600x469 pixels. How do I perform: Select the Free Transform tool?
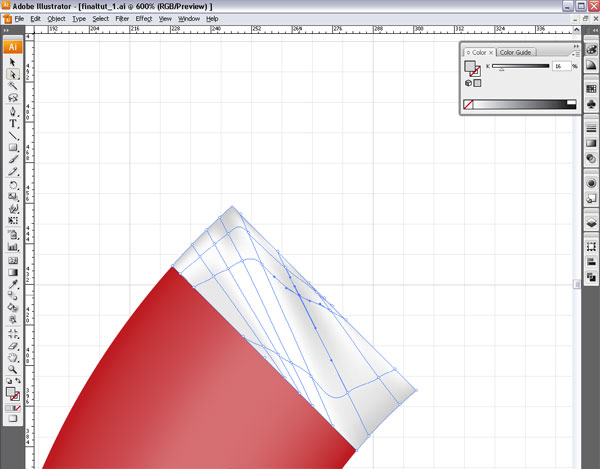click(13, 221)
